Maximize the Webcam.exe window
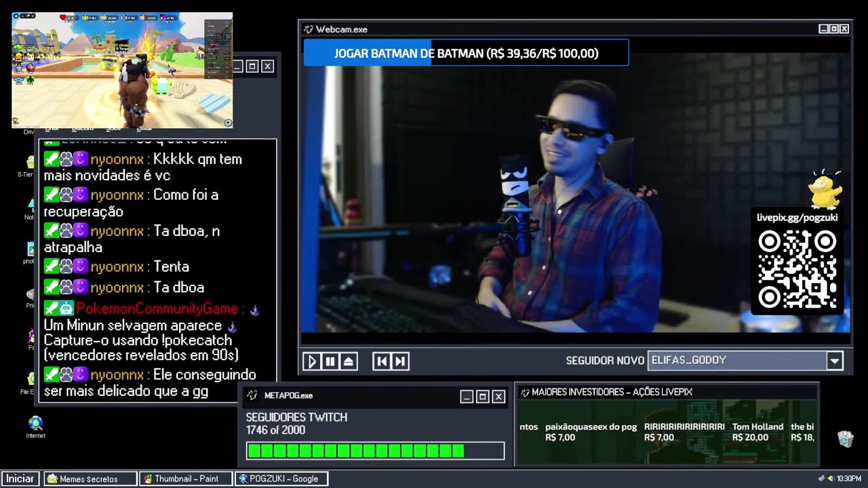 [833, 28]
